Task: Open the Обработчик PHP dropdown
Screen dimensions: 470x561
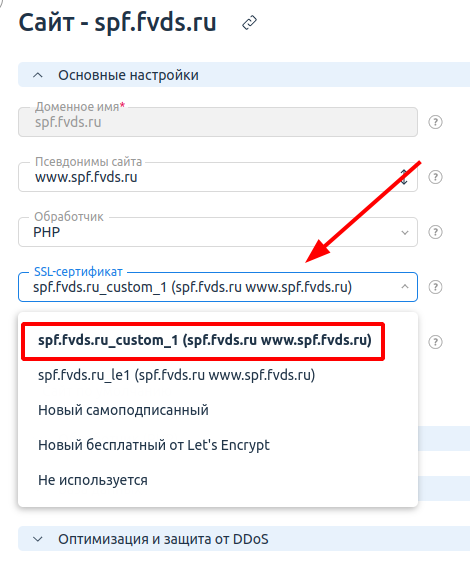Action: [x=218, y=232]
